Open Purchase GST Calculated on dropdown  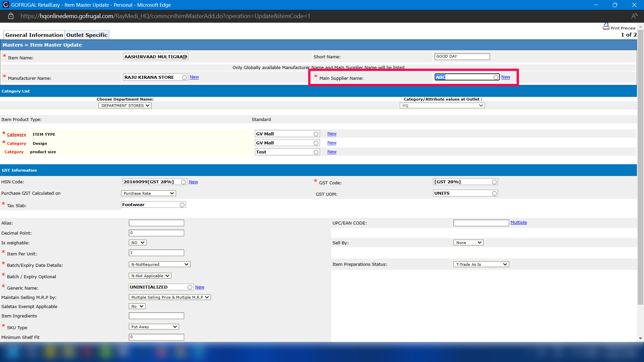click(x=148, y=193)
